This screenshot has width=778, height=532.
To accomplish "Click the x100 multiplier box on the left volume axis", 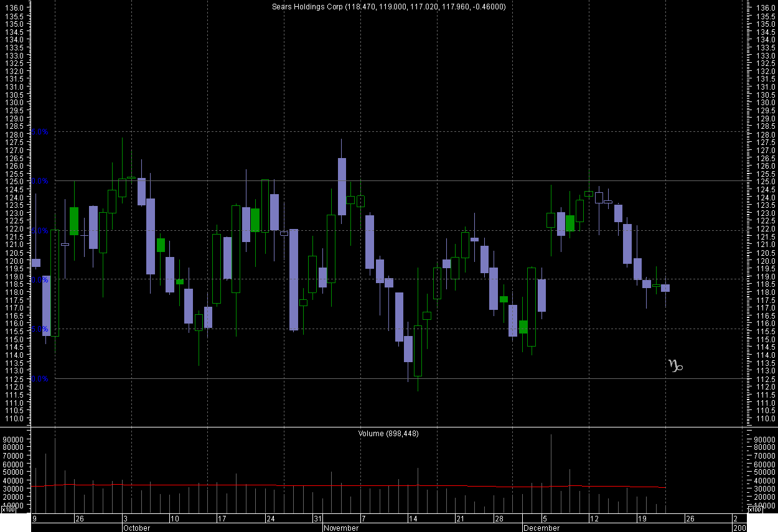I will pyautogui.click(x=9, y=510).
